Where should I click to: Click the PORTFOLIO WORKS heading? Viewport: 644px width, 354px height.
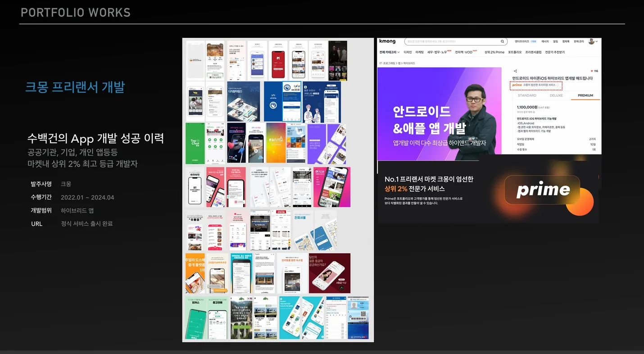click(76, 12)
